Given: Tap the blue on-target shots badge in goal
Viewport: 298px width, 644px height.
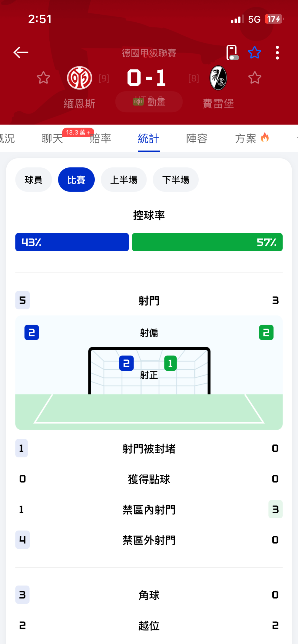Looking at the screenshot, I should [x=126, y=363].
